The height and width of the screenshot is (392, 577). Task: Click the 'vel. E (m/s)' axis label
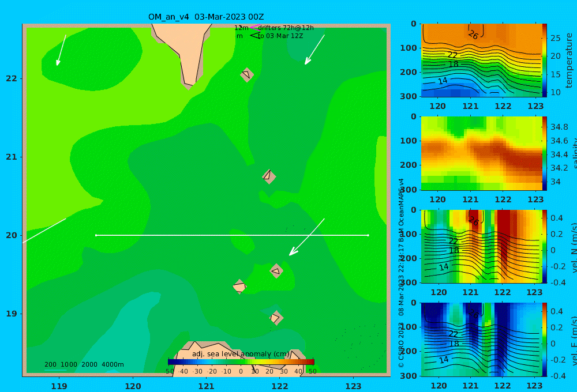(x=574, y=341)
